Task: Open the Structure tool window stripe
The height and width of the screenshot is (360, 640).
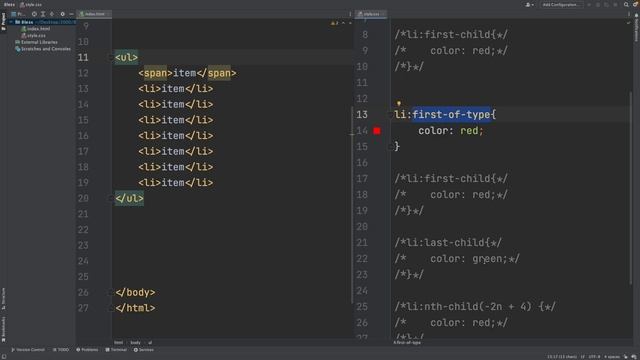Action: click(3, 298)
